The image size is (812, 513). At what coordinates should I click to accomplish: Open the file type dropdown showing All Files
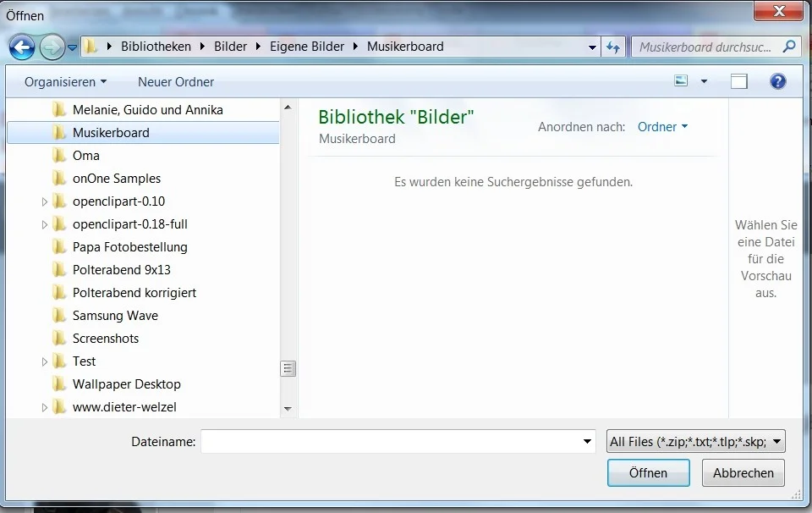click(694, 440)
